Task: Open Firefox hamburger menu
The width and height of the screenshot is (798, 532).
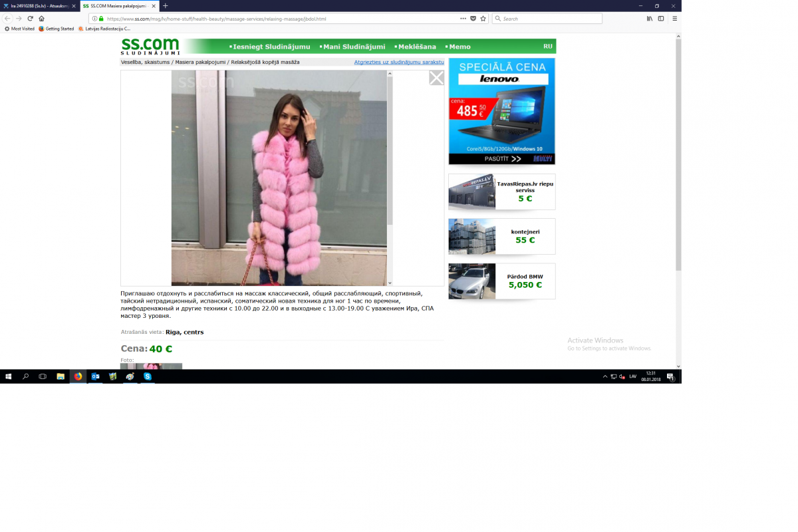Action: [674, 19]
